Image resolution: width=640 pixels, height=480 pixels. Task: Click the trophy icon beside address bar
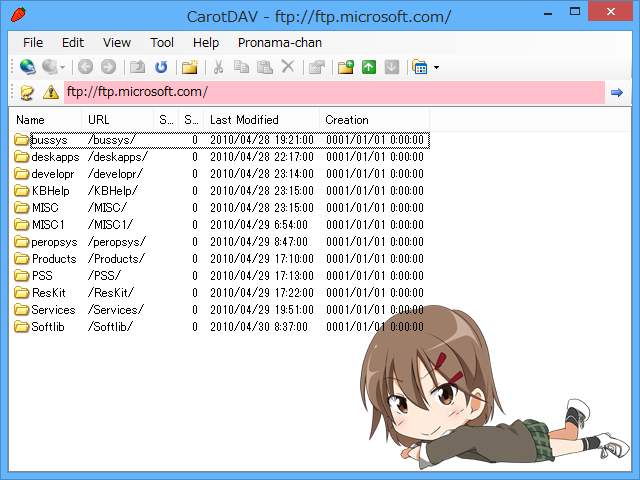(27, 92)
